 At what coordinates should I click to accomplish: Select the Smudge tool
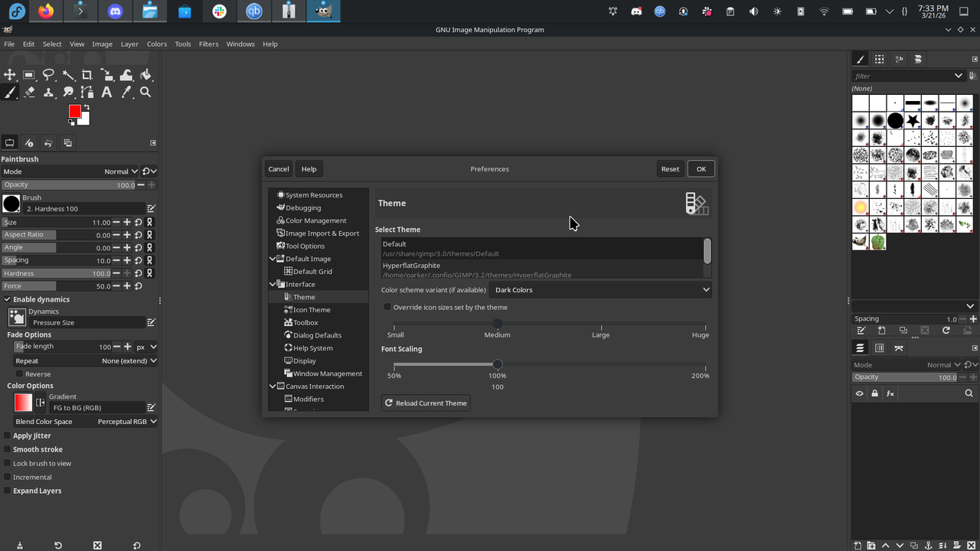68,93
